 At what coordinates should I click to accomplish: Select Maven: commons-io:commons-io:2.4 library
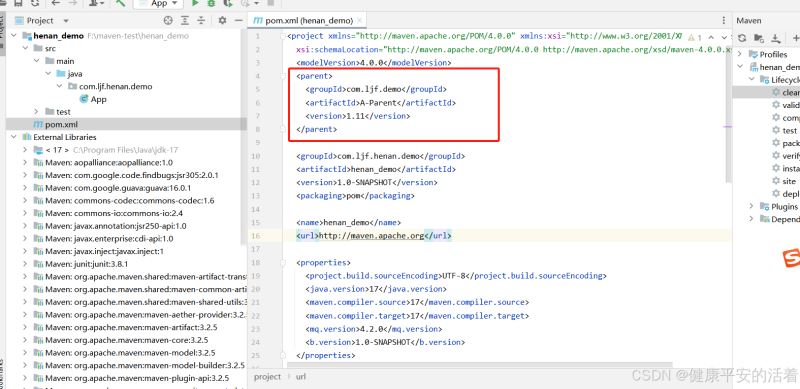(x=109, y=213)
